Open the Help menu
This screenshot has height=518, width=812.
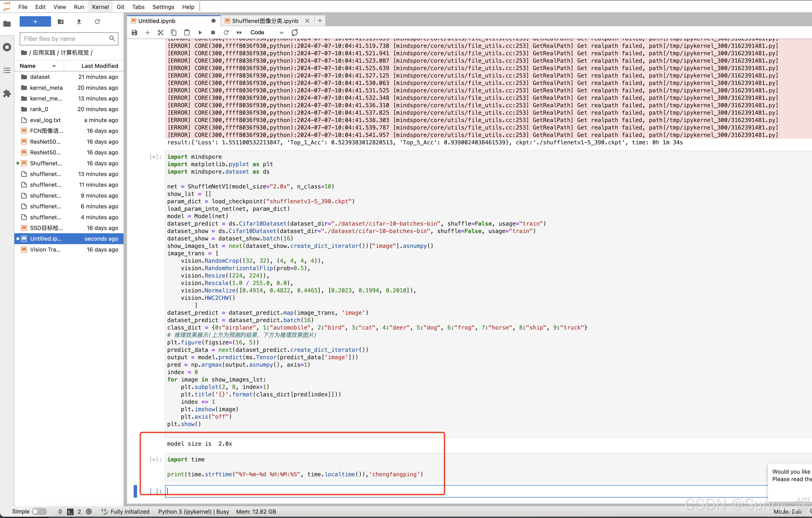(x=188, y=7)
